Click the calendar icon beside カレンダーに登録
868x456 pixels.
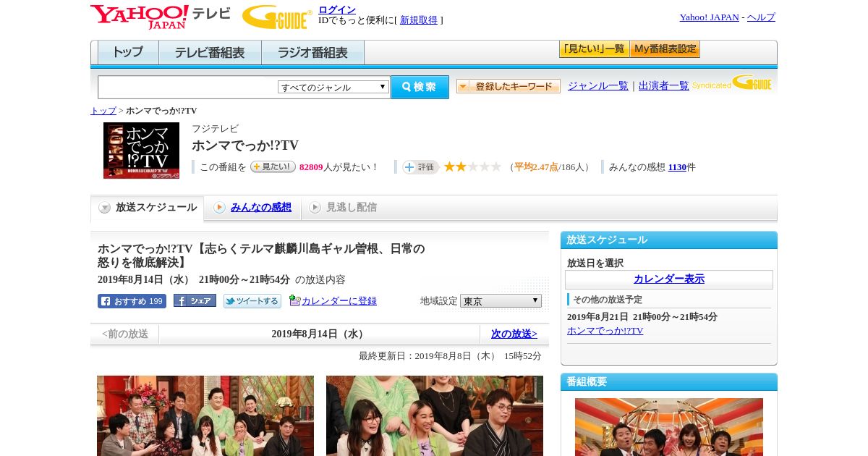coord(294,300)
